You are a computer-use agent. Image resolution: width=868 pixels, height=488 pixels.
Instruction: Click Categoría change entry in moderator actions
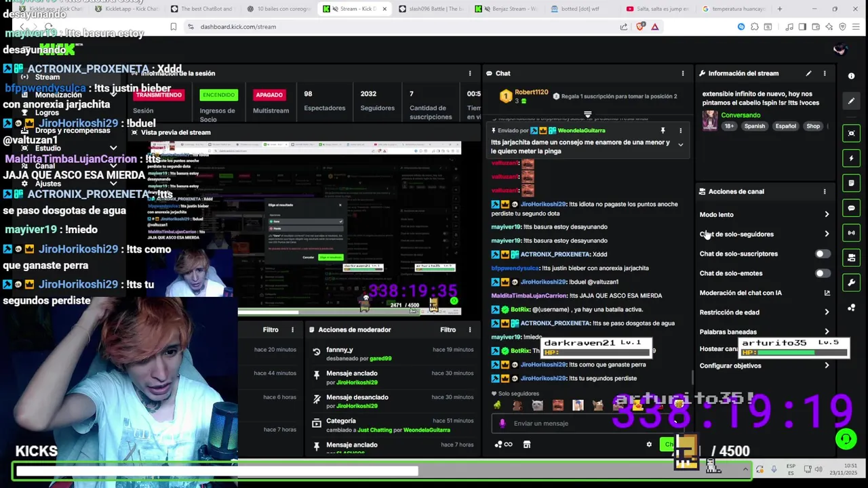[393, 425]
